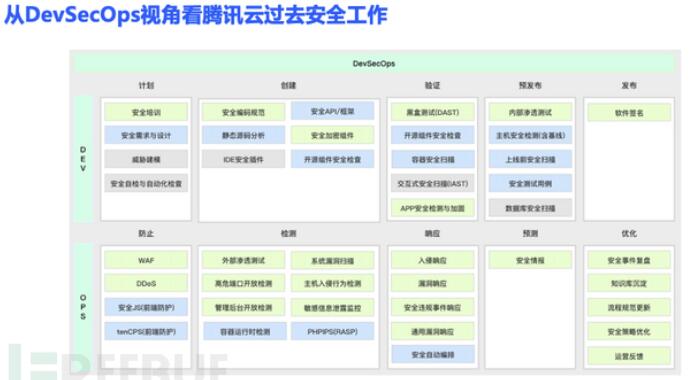Click the IDE安全插件 box
690x380 pixels.
243,159
